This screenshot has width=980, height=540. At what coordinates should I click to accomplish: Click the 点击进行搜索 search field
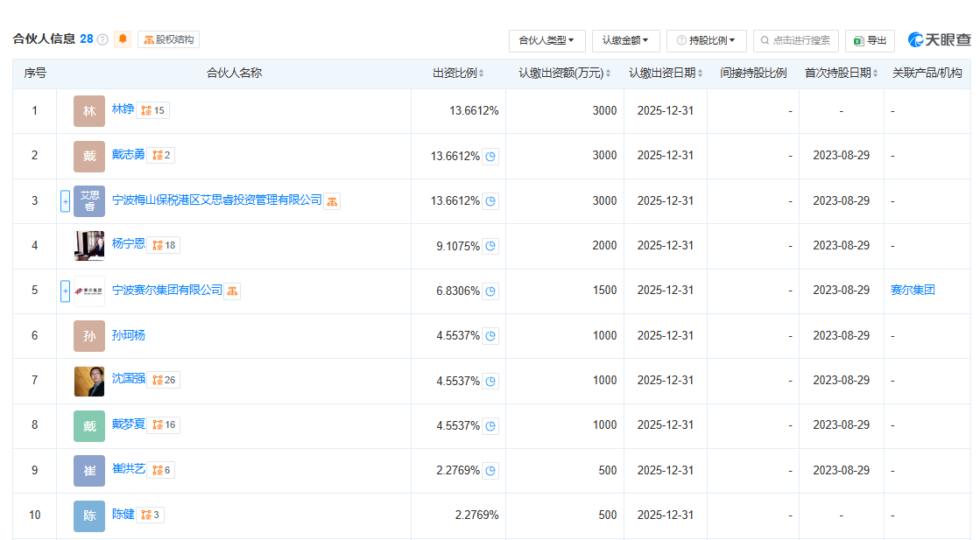(x=795, y=40)
